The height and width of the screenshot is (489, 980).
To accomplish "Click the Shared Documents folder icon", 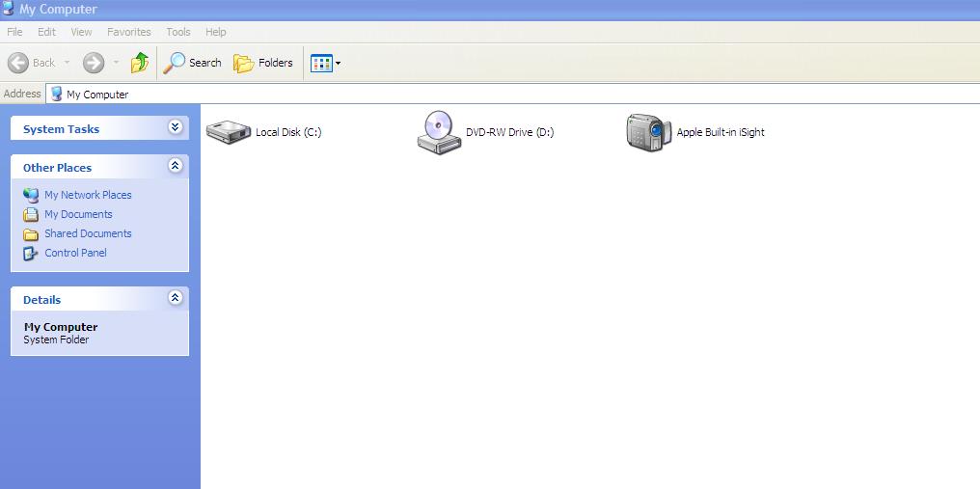I will (31, 234).
